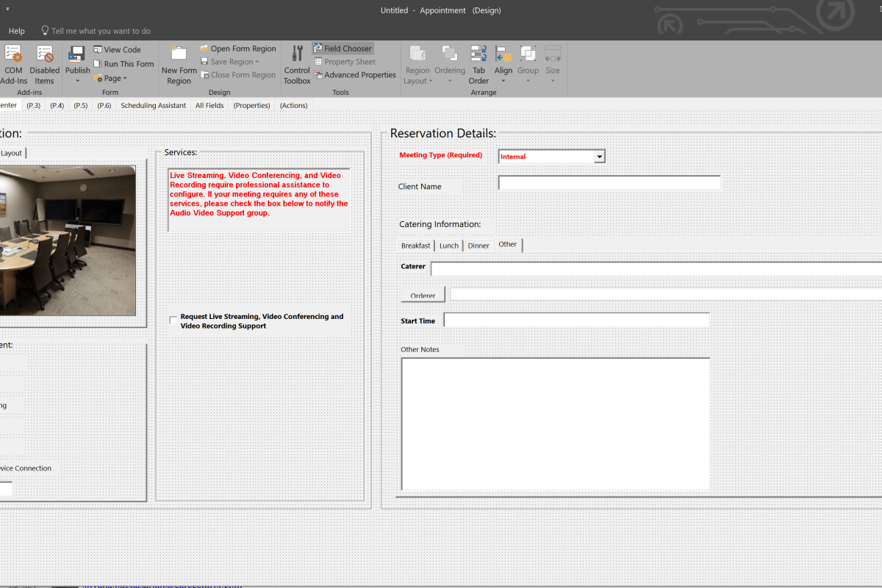
Task: Click the Disabled Items icon
Action: pyautogui.click(x=45, y=65)
